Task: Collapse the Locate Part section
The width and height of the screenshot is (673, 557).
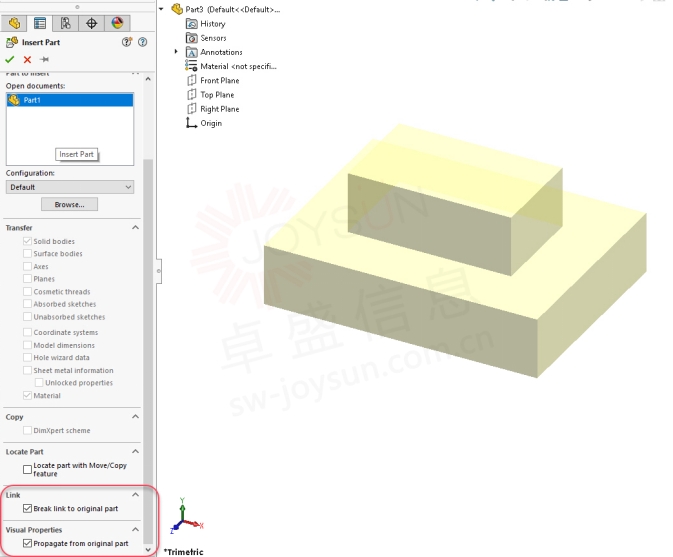Action: pos(135,451)
